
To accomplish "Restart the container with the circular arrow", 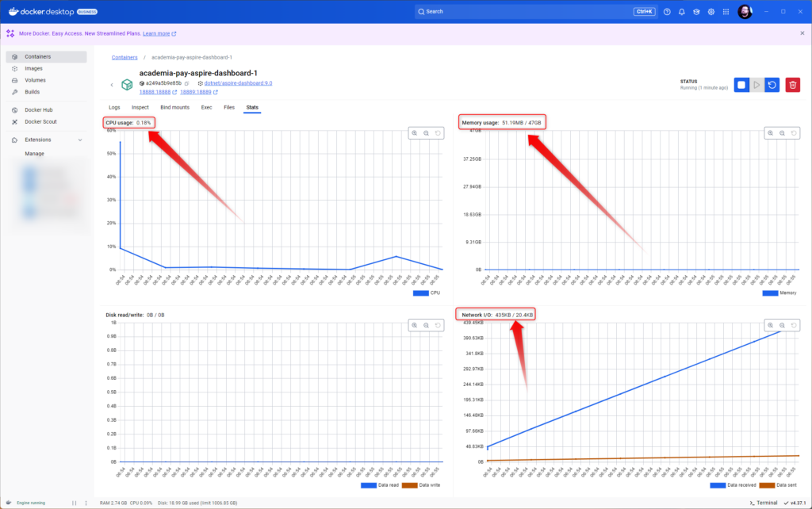I will point(772,85).
